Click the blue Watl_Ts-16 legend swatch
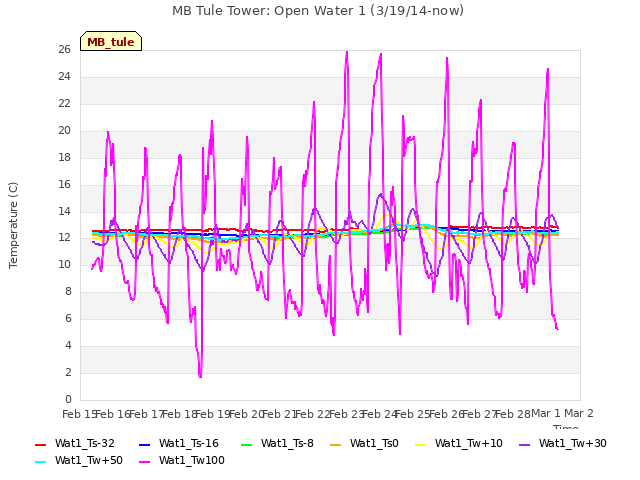This screenshot has width=640, height=480. (x=145, y=444)
